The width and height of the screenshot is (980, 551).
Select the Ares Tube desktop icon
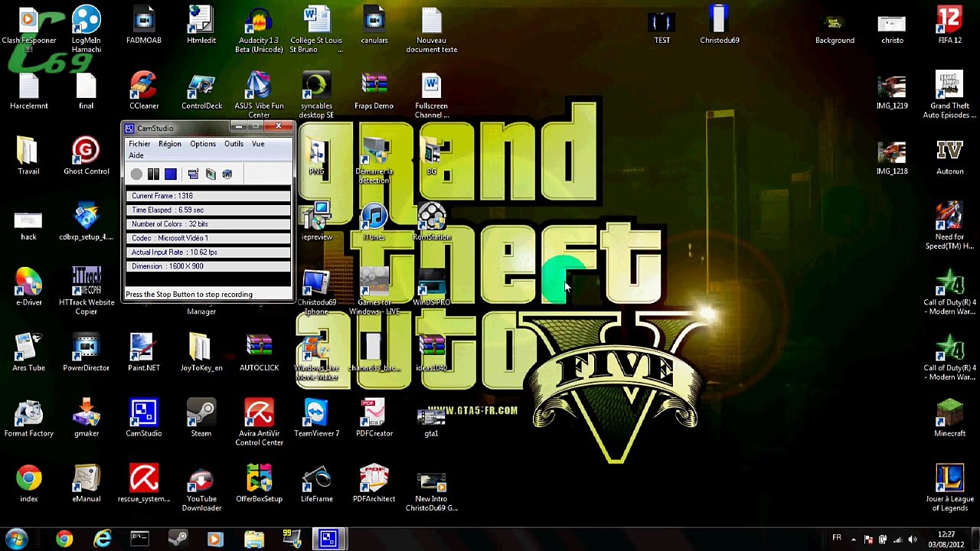[x=29, y=352]
